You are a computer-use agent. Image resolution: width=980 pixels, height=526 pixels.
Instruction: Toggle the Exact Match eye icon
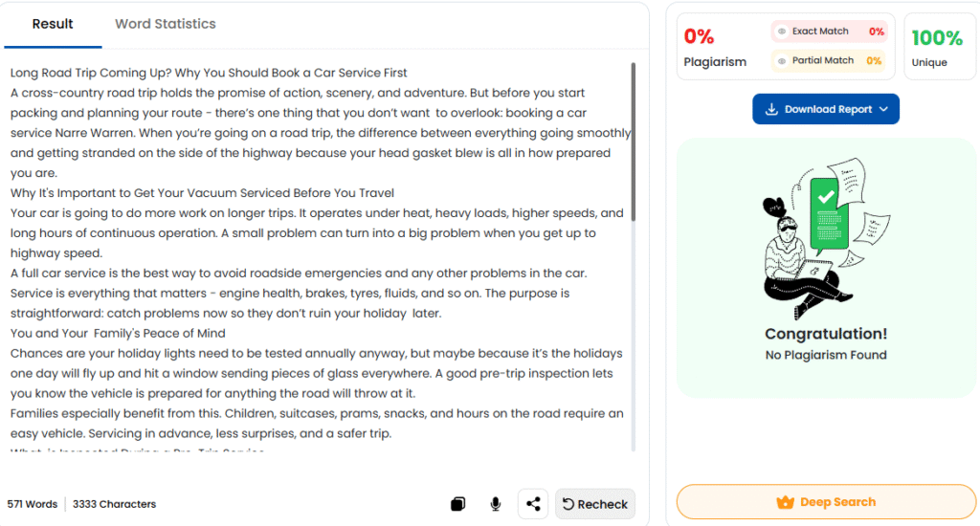pyautogui.click(x=782, y=32)
